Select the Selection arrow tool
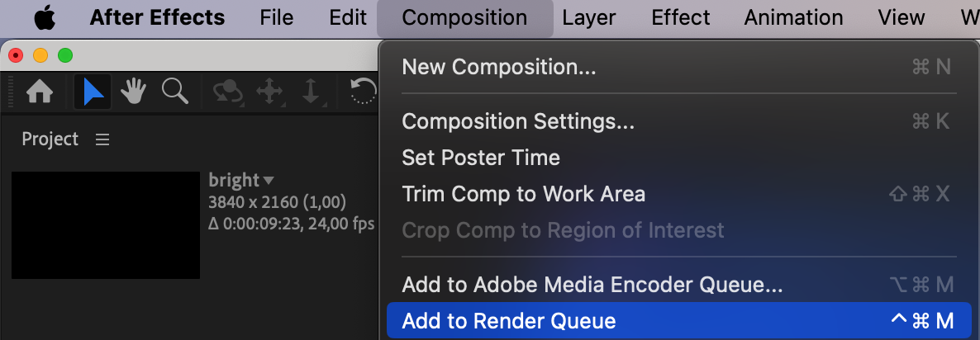980x340 pixels. pyautogui.click(x=93, y=92)
